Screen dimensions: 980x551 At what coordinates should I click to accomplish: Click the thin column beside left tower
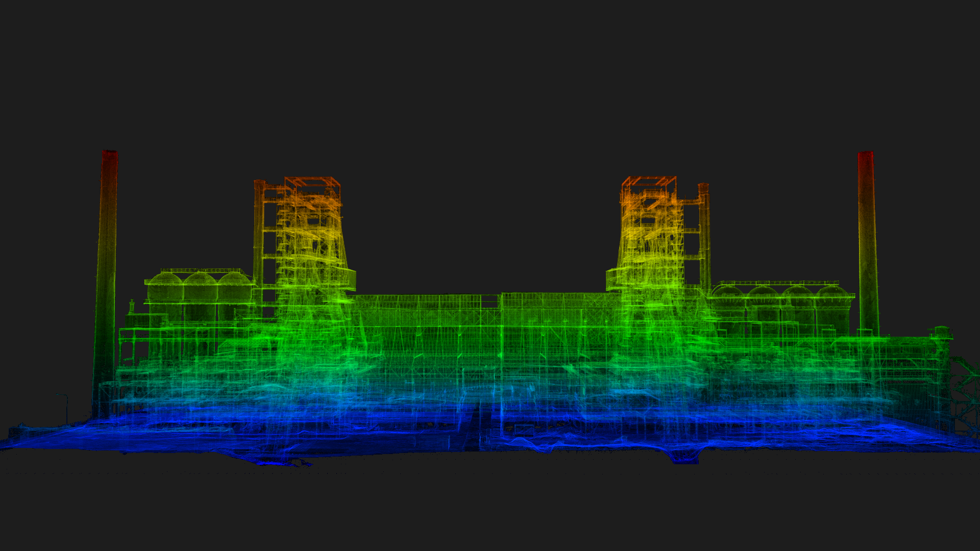pos(259,235)
